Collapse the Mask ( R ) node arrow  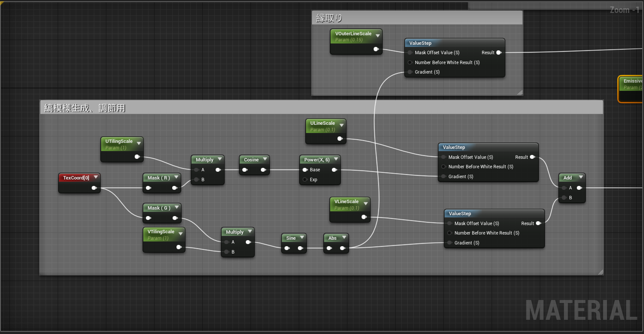point(176,177)
